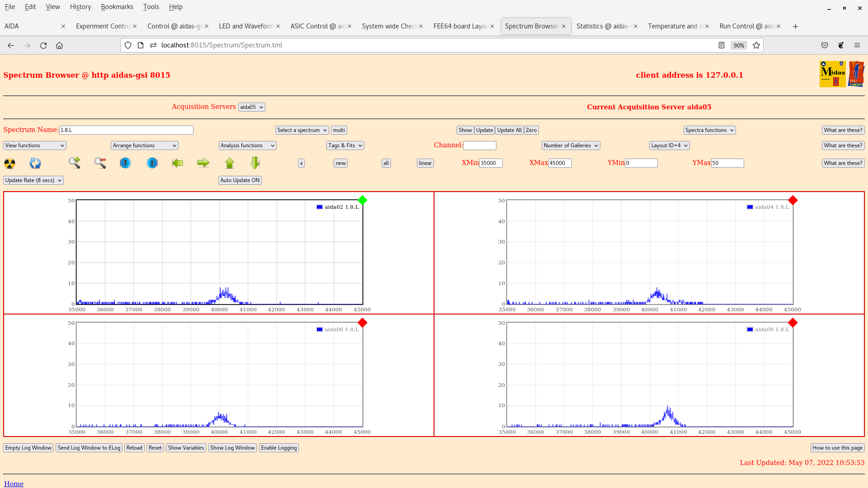
Task: Click the radiation hazard icon
Action: (9, 163)
